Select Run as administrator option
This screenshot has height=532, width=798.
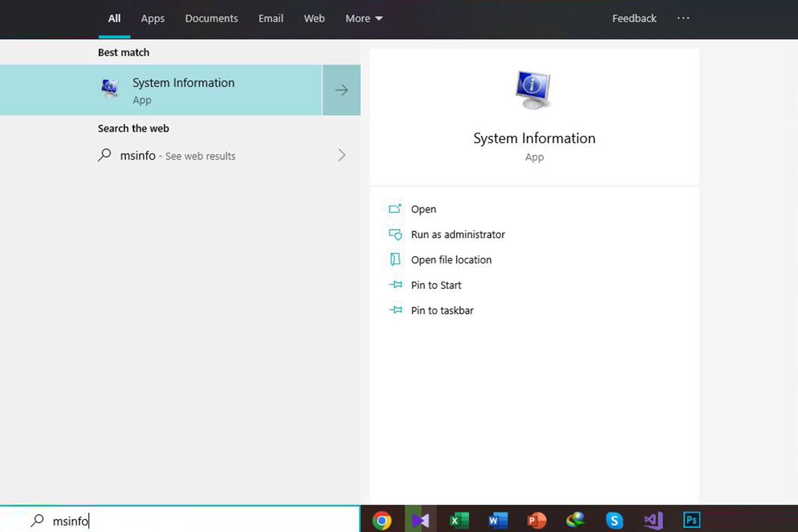[x=458, y=234]
